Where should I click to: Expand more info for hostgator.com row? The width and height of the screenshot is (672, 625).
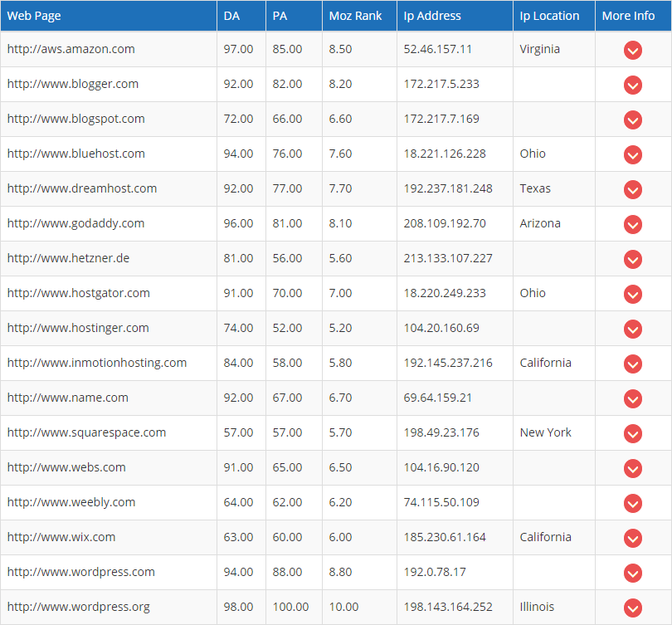tap(632, 294)
